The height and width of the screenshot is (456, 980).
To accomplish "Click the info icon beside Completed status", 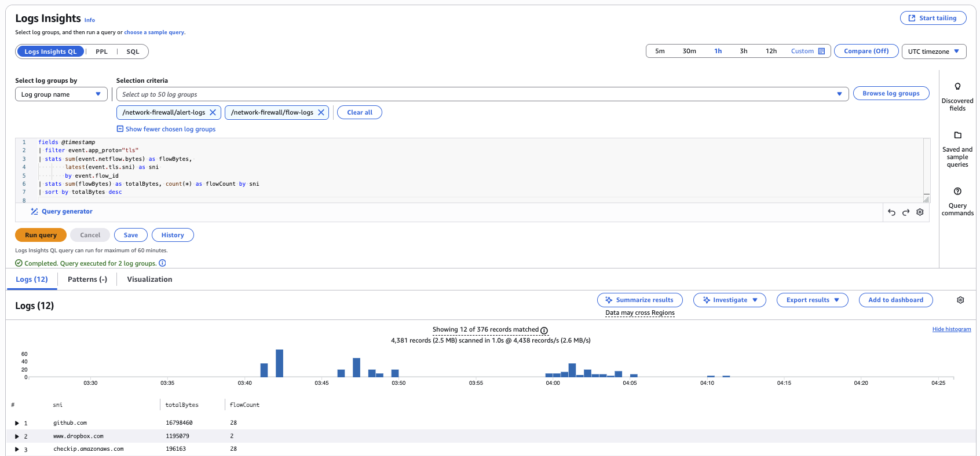I will click(x=162, y=263).
